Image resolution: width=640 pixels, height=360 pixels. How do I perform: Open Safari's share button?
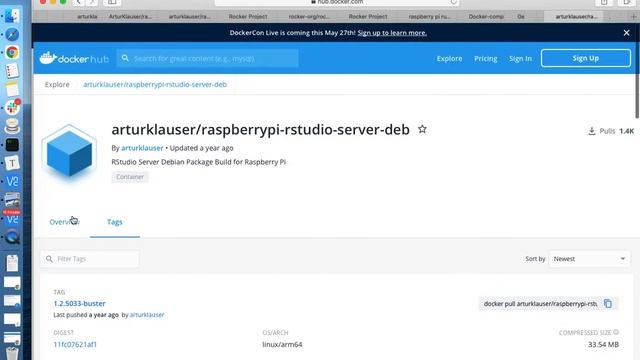pos(604,2)
